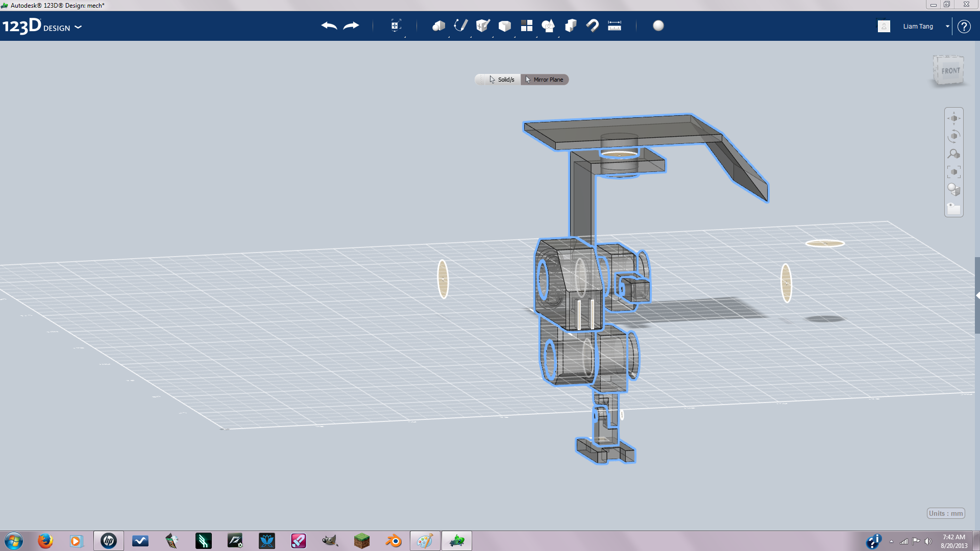
Task: Select the Pan navigation tool
Action: [x=954, y=118]
